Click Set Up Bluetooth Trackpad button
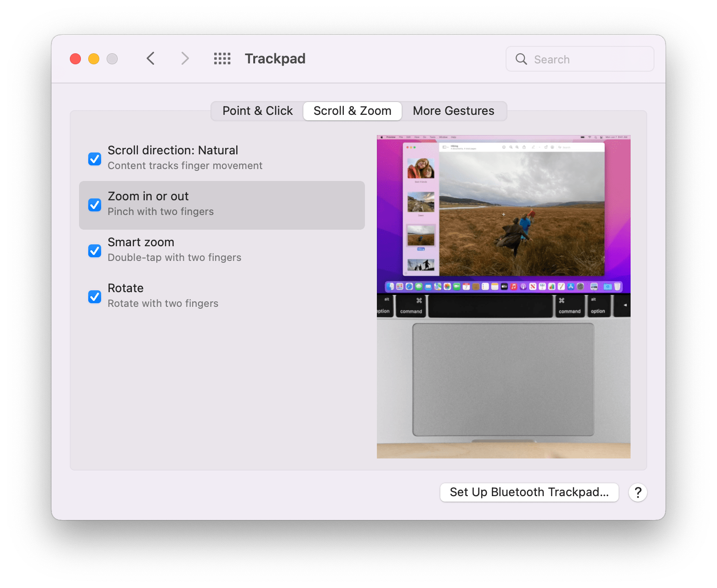Viewport: 717px width, 588px height. click(529, 492)
